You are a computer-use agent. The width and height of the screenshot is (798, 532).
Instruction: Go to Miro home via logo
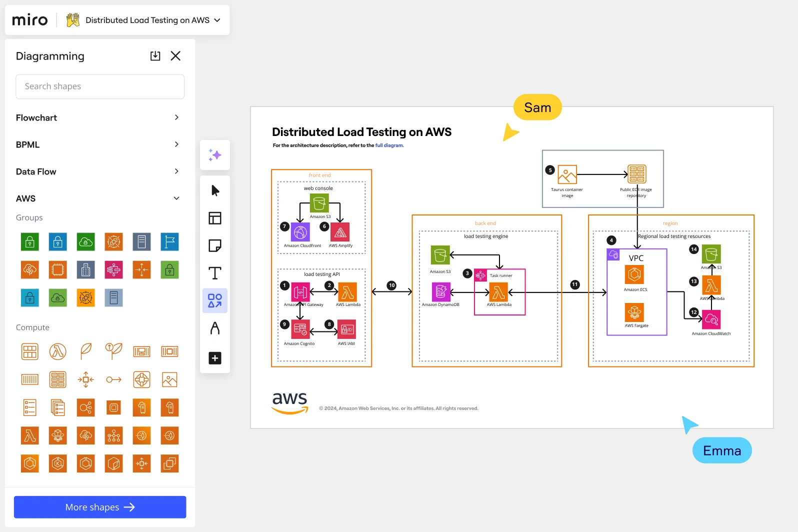point(30,20)
